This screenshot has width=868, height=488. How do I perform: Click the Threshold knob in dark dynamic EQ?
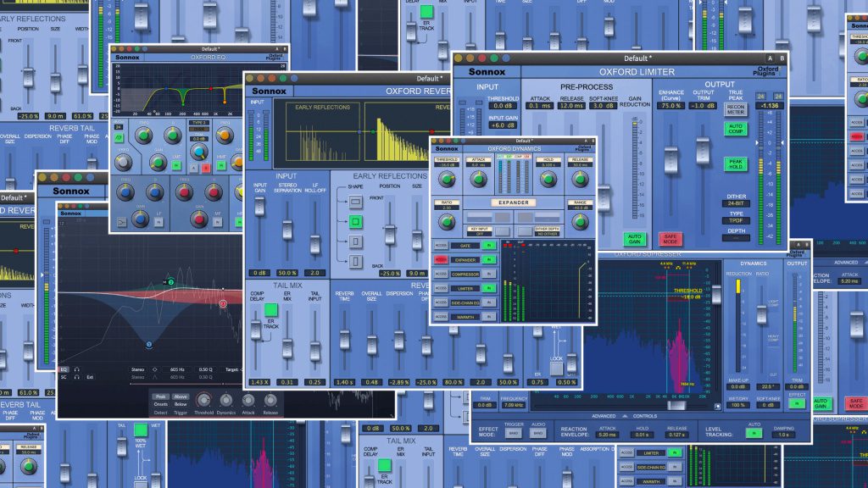pos(203,400)
